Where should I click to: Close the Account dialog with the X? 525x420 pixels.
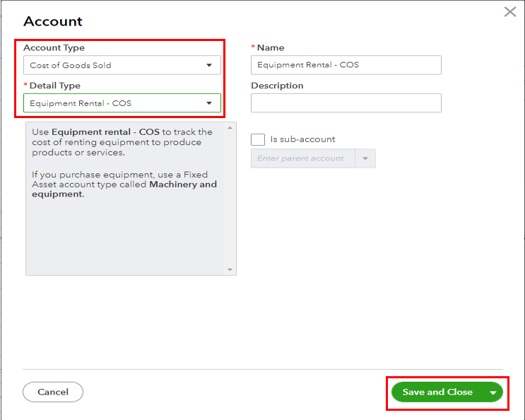click(x=509, y=12)
